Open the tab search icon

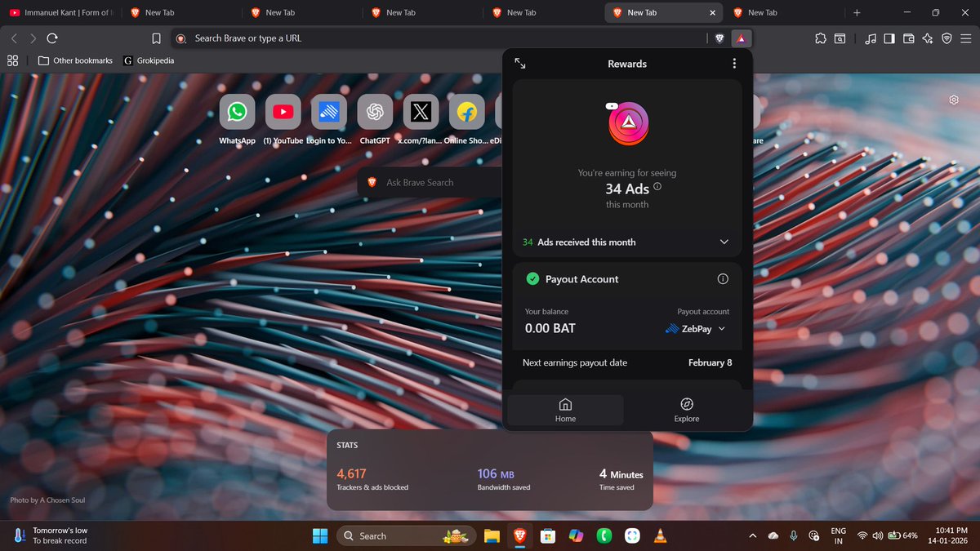pos(840,38)
